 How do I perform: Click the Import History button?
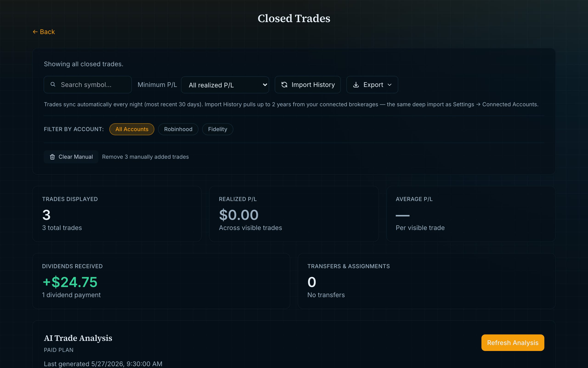click(308, 85)
